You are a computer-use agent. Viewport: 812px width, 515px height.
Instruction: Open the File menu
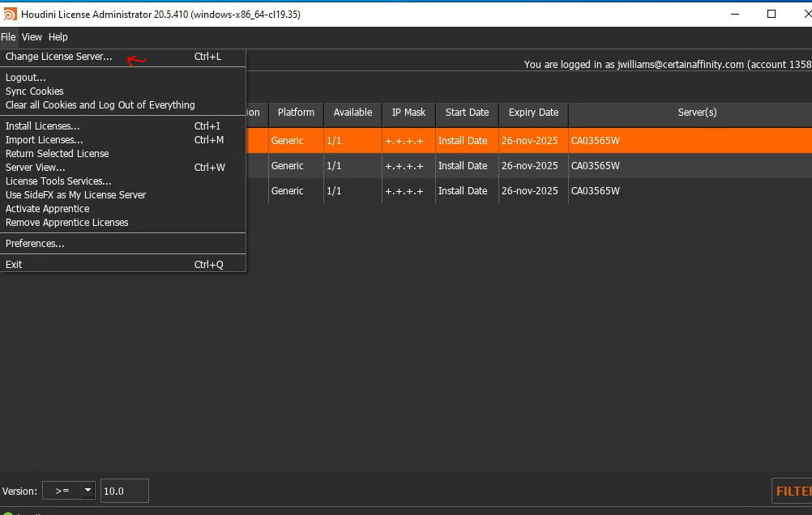point(8,36)
